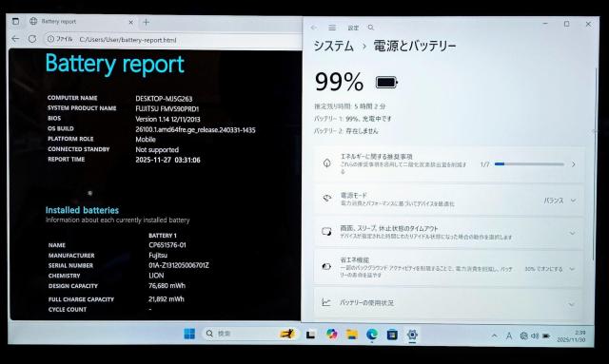Refresh the battery report page
Image resolution: width=609 pixels, height=364 pixels.
pyautogui.click(x=32, y=39)
